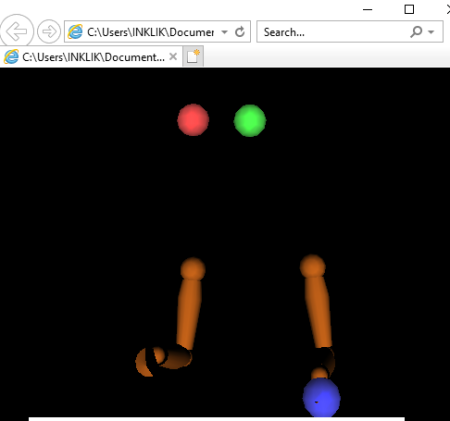
Task: Open a new tab with the blank-page button
Action: click(x=193, y=57)
